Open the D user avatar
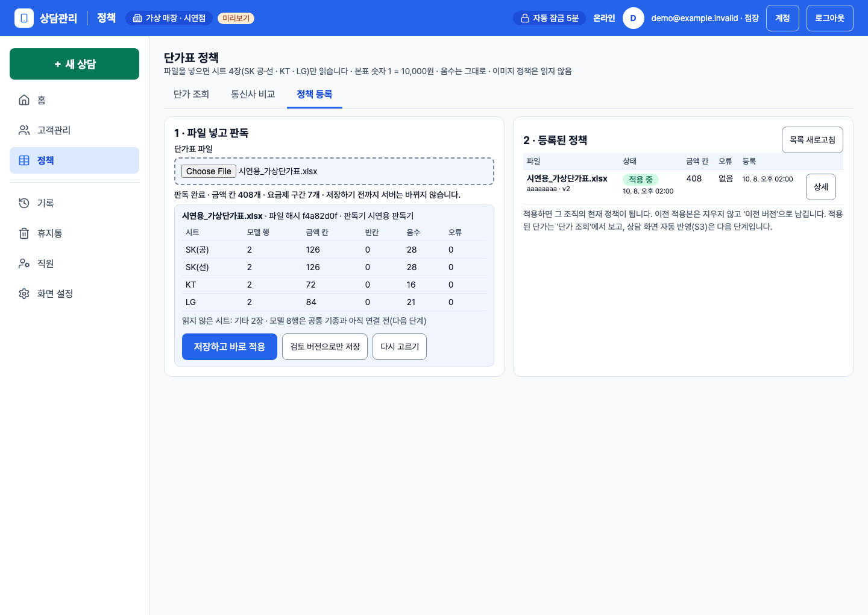Screen dimensions: 868x615 coord(633,18)
